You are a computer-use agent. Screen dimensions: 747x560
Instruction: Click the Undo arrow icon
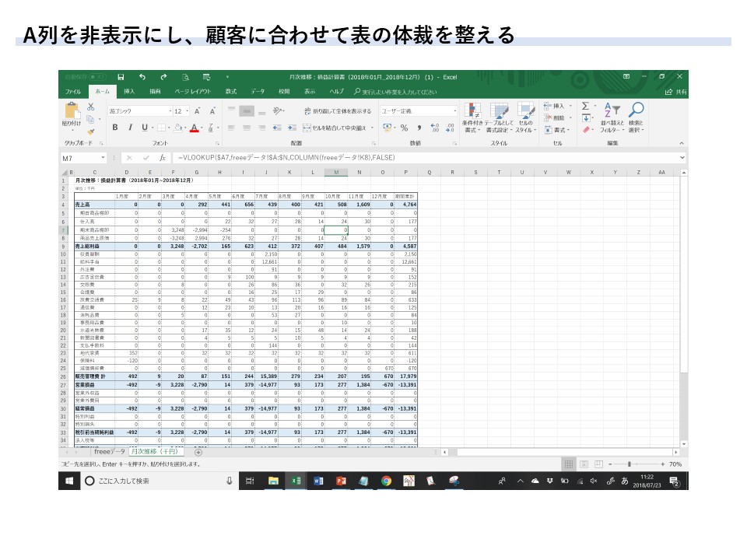(142, 77)
